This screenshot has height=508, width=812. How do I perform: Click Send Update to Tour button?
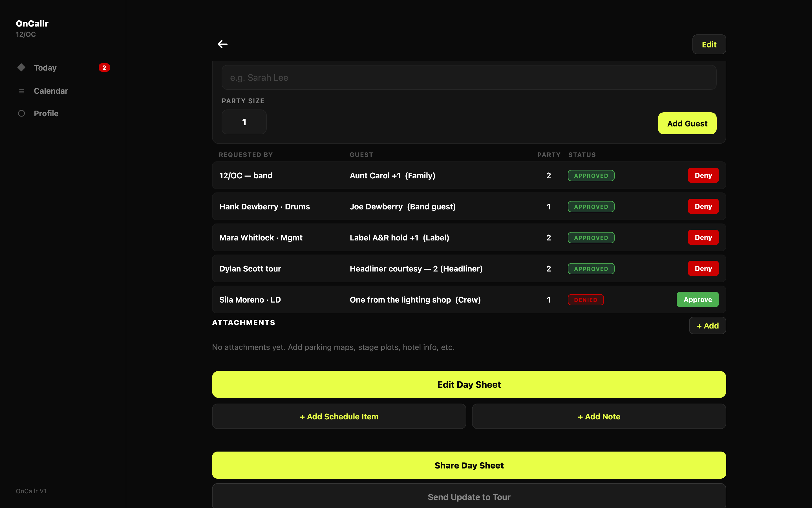tap(469, 496)
